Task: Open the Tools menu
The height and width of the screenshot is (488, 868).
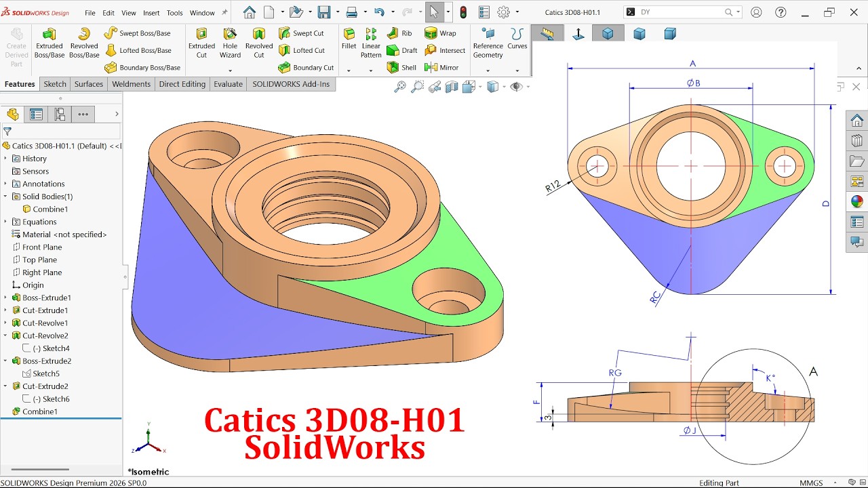Action: [174, 13]
